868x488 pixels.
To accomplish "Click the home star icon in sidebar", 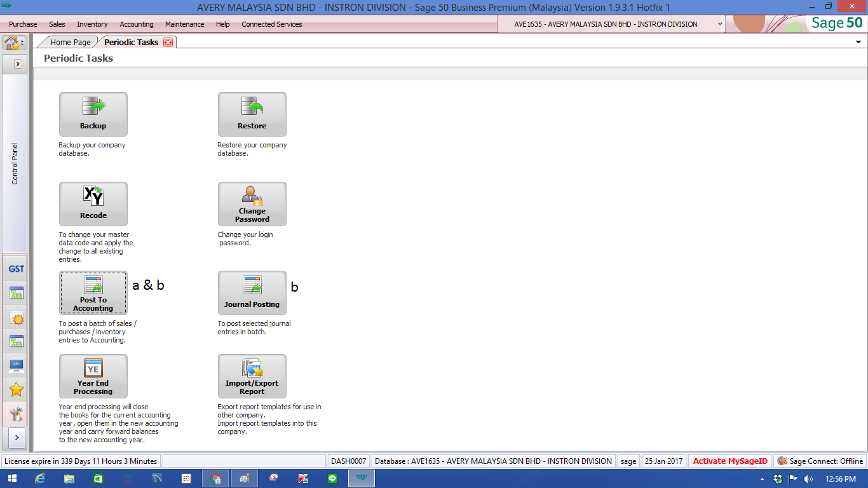I will [11, 43].
